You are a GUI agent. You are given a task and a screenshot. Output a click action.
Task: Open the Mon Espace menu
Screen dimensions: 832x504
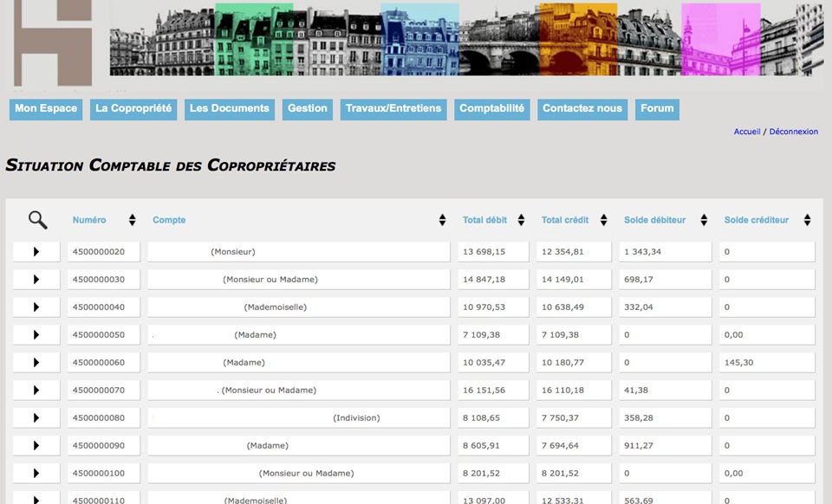[46, 109]
